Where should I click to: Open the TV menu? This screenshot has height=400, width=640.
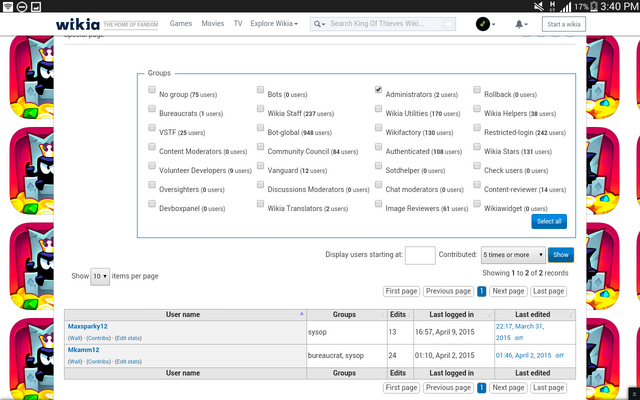pos(238,24)
